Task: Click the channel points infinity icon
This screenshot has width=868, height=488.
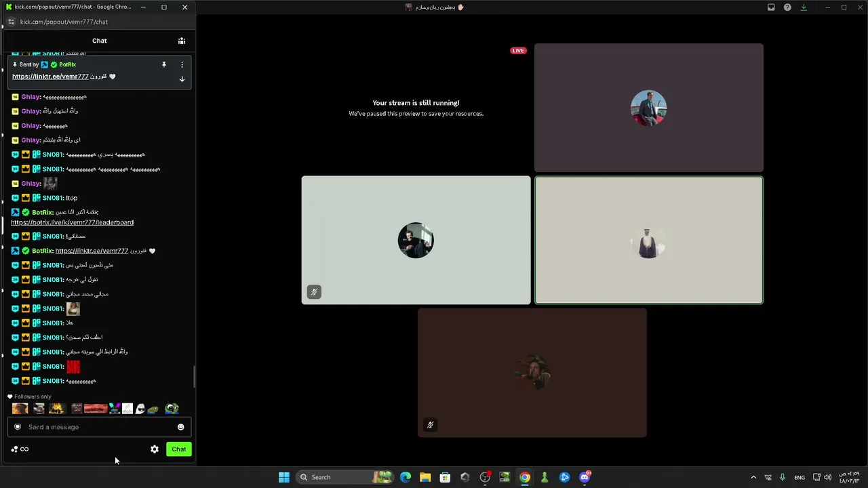Action: point(24,449)
